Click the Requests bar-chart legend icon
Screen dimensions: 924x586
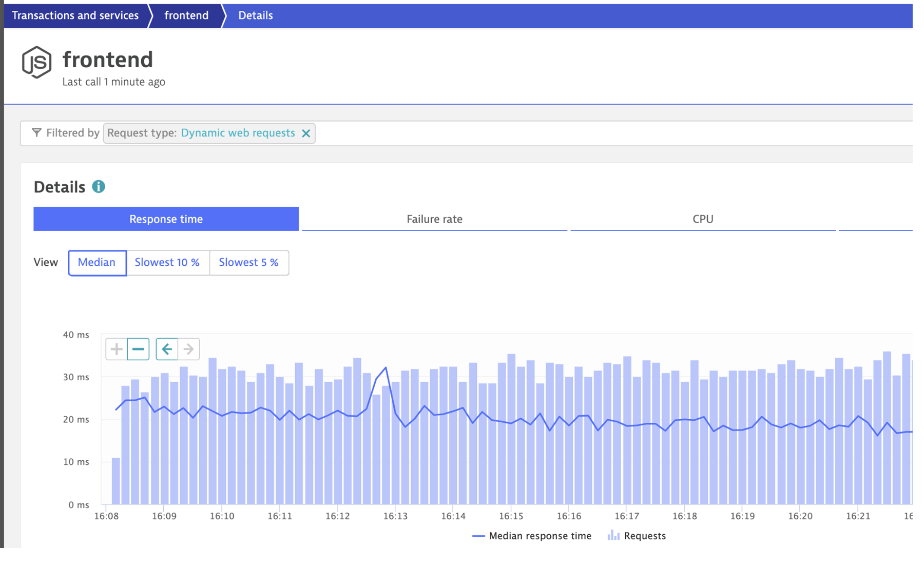point(613,536)
